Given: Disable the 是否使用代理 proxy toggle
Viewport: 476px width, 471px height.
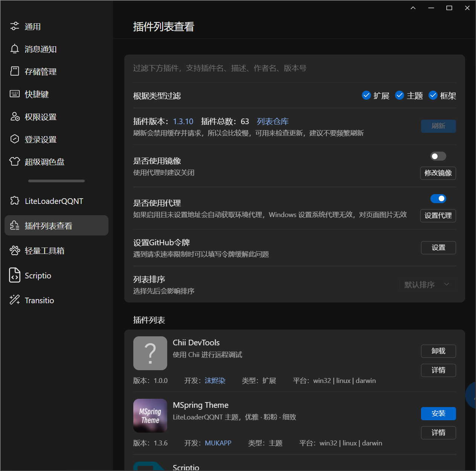Looking at the screenshot, I should (438, 199).
